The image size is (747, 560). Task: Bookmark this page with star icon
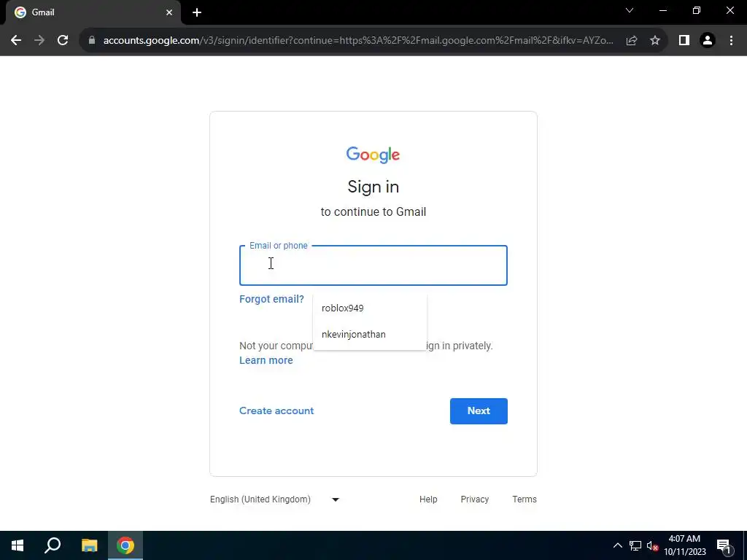(x=655, y=41)
